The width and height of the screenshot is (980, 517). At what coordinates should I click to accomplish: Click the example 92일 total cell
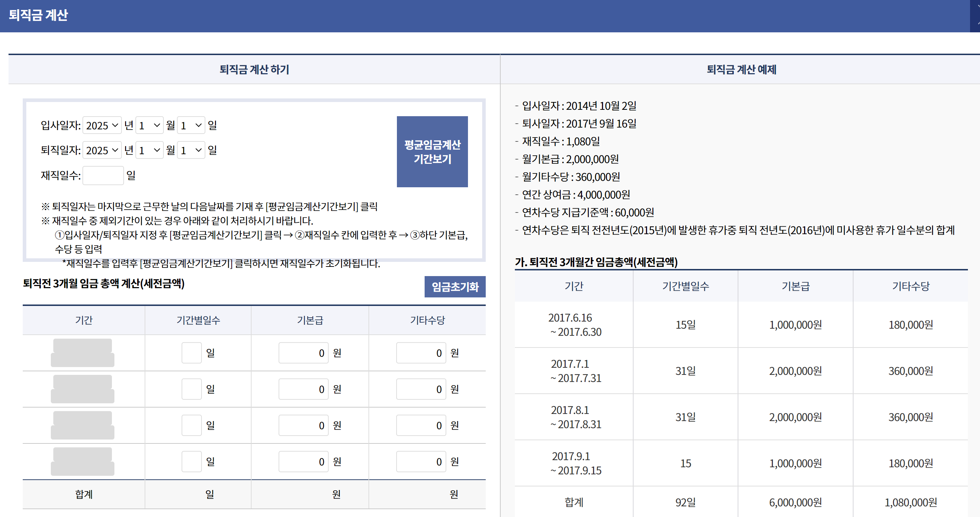click(685, 502)
